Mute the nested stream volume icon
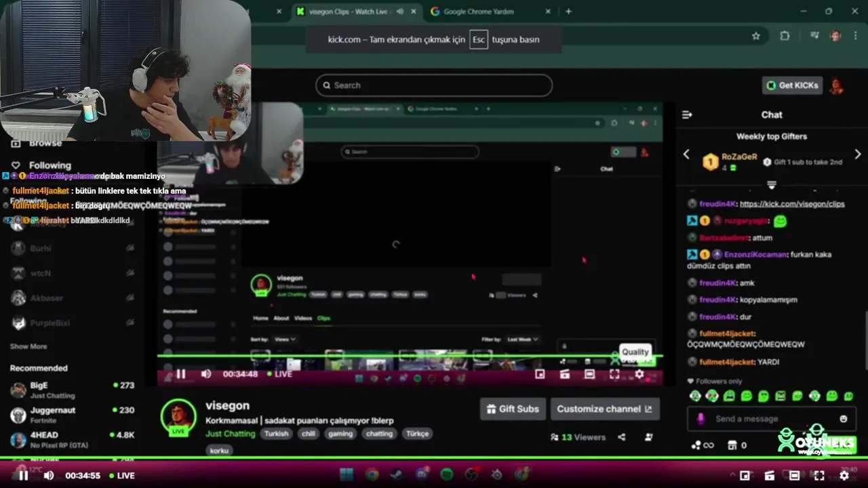Viewport: 868px width, 488px height. 206,374
